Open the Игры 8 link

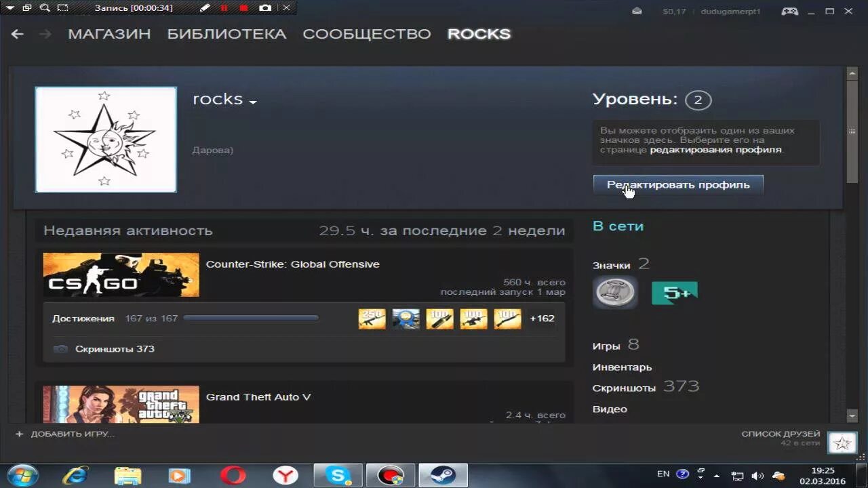pyautogui.click(x=616, y=345)
